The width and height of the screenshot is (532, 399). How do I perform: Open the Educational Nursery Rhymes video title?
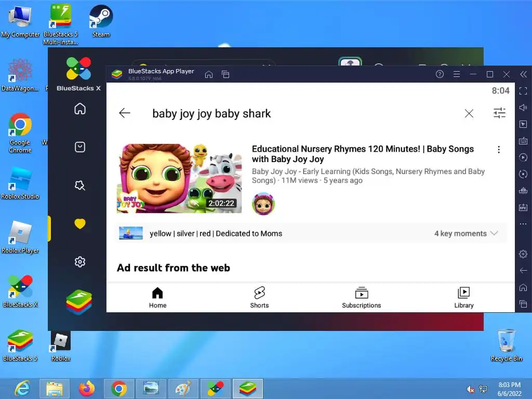[363, 154]
